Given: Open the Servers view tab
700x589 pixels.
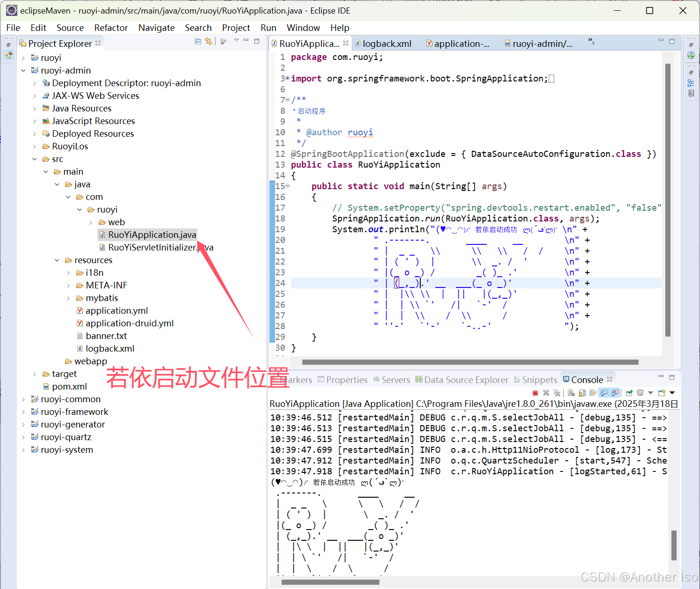Looking at the screenshot, I should (x=391, y=380).
